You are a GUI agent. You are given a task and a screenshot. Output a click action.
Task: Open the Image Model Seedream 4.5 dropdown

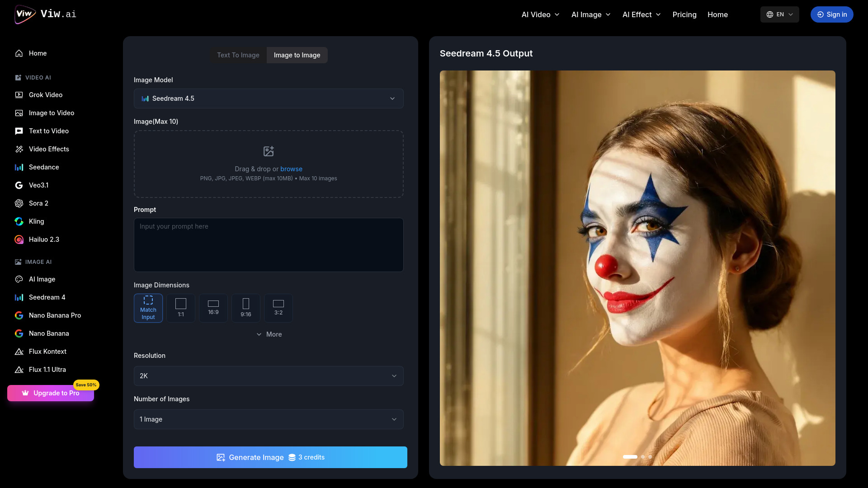(269, 99)
